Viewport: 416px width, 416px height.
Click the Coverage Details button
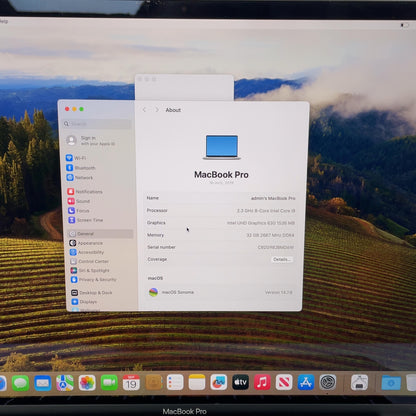pos(282,259)
